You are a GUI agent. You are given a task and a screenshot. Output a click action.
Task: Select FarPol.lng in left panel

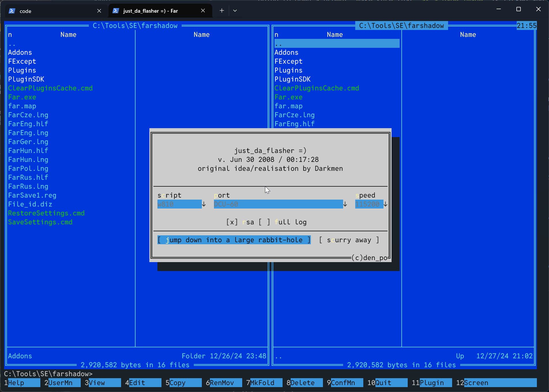pos(28,168)
